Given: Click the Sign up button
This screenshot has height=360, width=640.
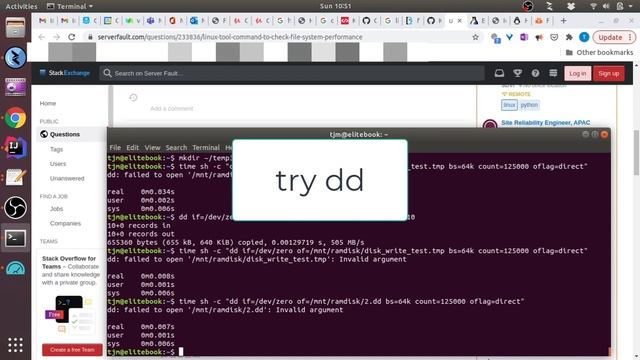Looking at the screenshot, I should (609, 73).
